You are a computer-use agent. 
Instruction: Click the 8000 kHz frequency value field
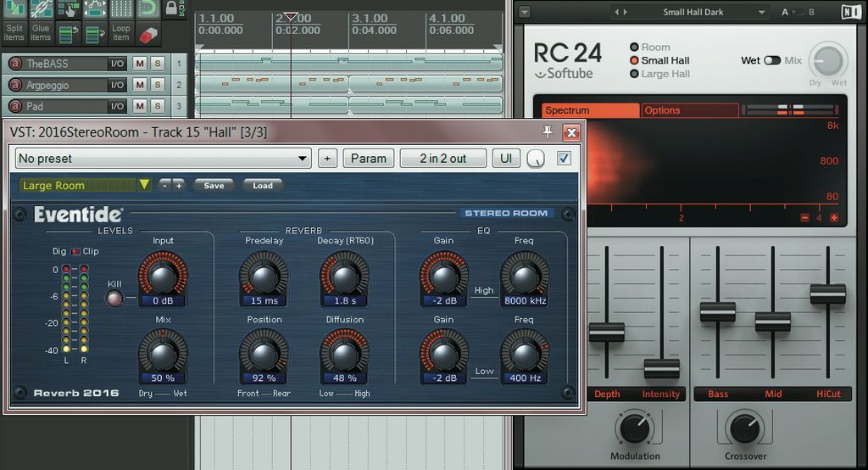pos(525,301)
